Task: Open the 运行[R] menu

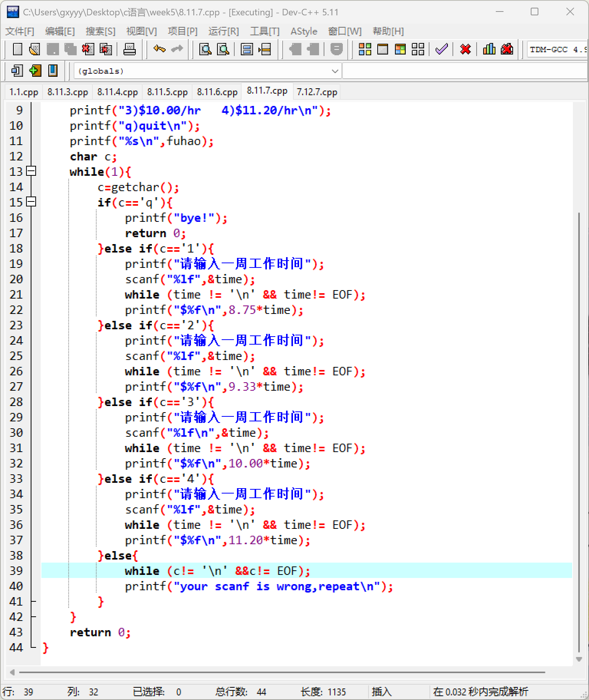Action: 224,31
